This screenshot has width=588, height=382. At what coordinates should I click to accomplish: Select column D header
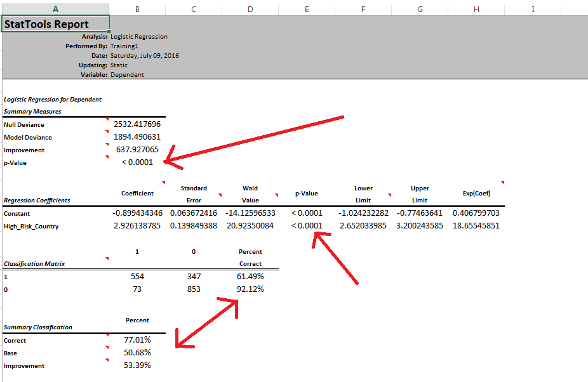click(x=250, y=9)
